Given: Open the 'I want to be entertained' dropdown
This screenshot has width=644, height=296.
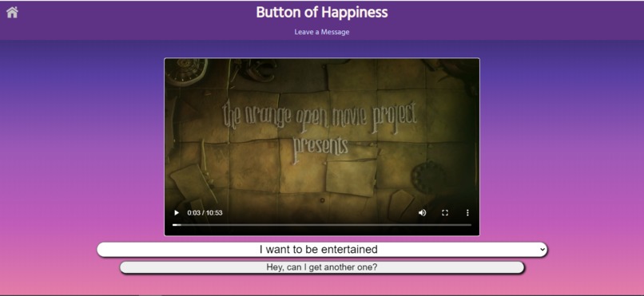Looking at the screenshot, I should (x=322, y=249).
